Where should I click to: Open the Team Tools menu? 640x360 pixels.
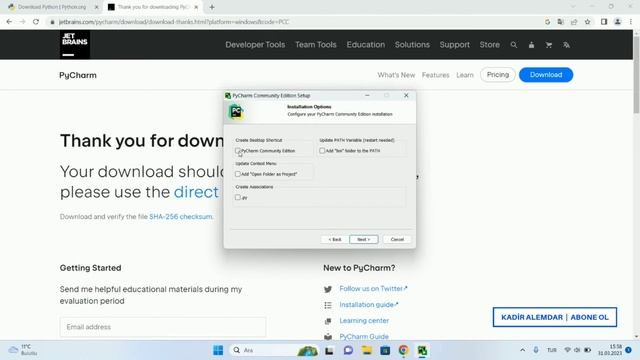tap(316, 45)
